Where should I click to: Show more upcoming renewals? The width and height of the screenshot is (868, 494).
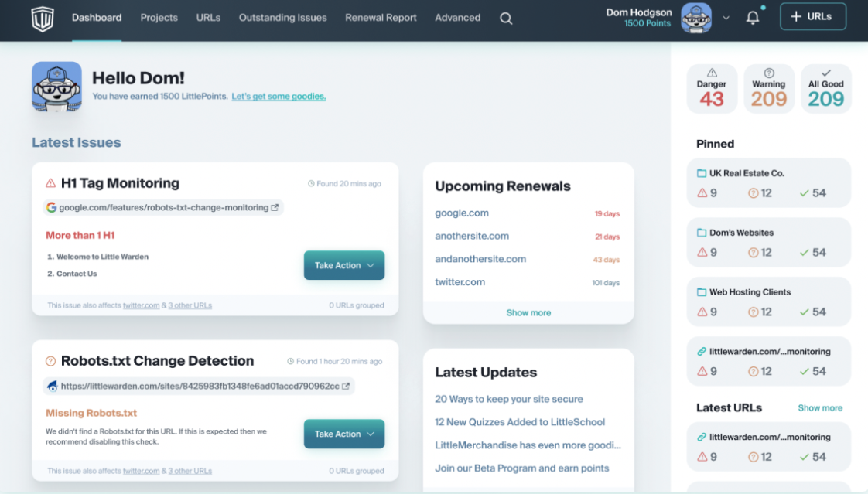tap(528, 312)
